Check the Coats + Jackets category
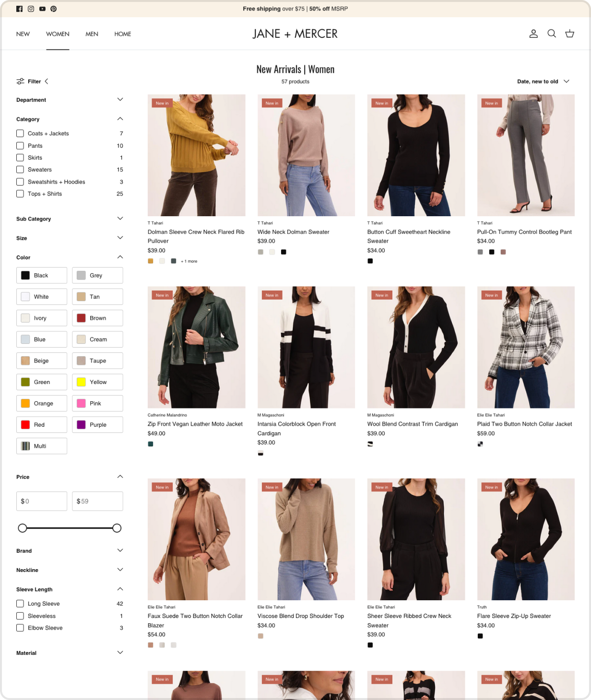This screenshot has height=700, width=591. tap(20, 133)
